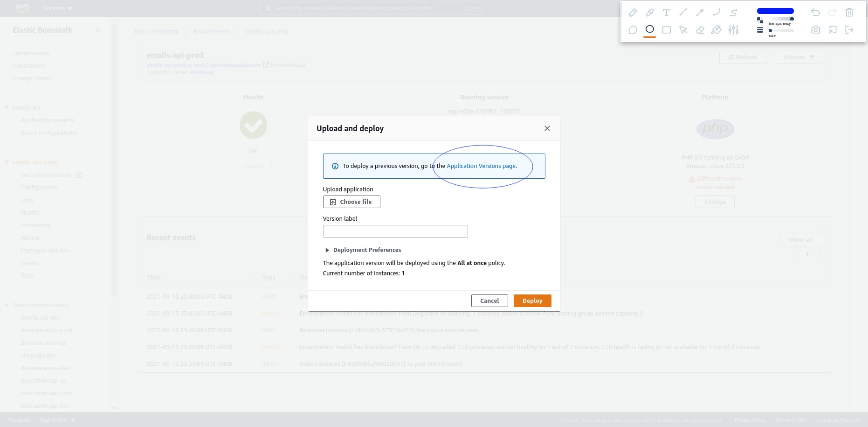Open Change history in the sidebar
The width and height of the screenshot is (868, 427).
33,78
